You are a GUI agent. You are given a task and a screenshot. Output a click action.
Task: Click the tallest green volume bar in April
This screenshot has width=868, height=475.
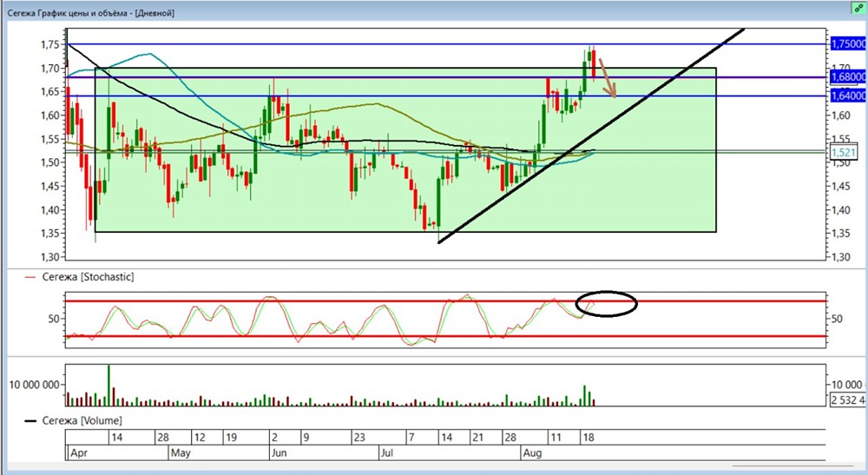[x=108, y=386]
